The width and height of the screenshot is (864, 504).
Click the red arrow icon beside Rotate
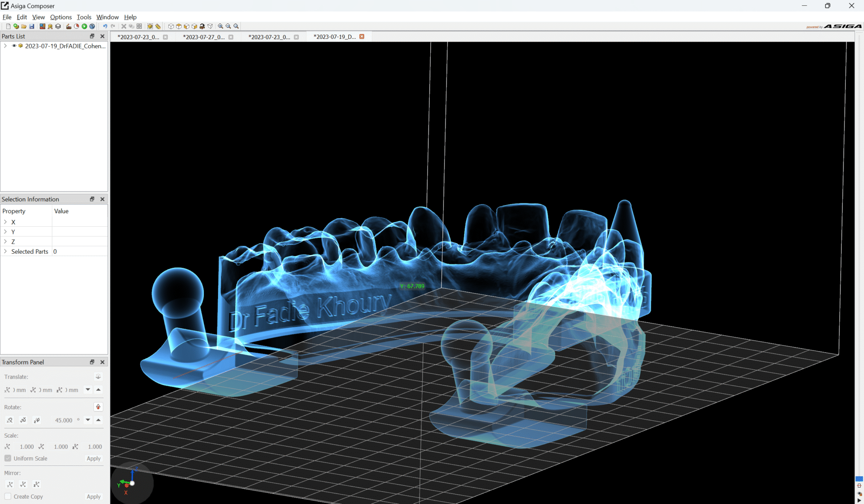click(x=98, y=407)
